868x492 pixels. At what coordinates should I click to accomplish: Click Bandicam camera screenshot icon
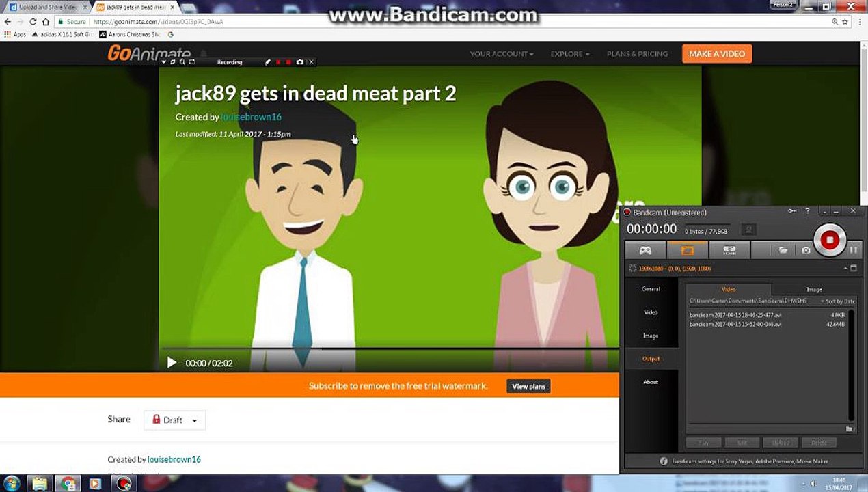click(806, 251)
